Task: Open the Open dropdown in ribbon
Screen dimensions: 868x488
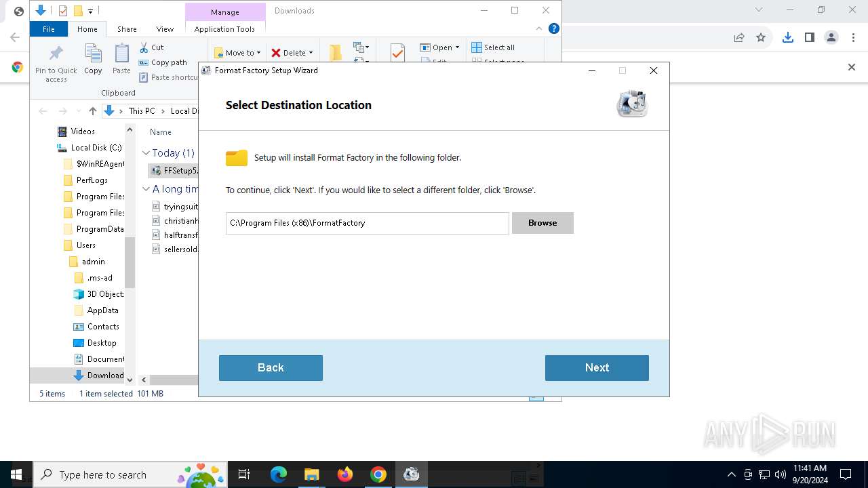Action: 439,47
